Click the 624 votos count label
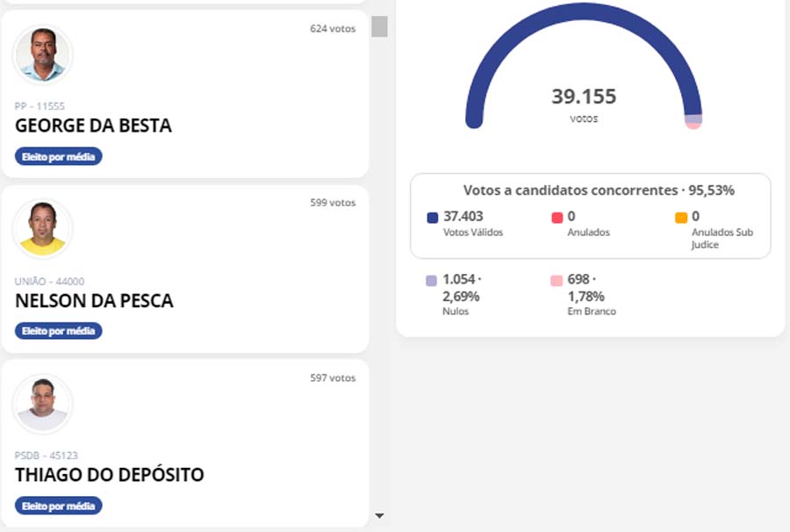 333,28
